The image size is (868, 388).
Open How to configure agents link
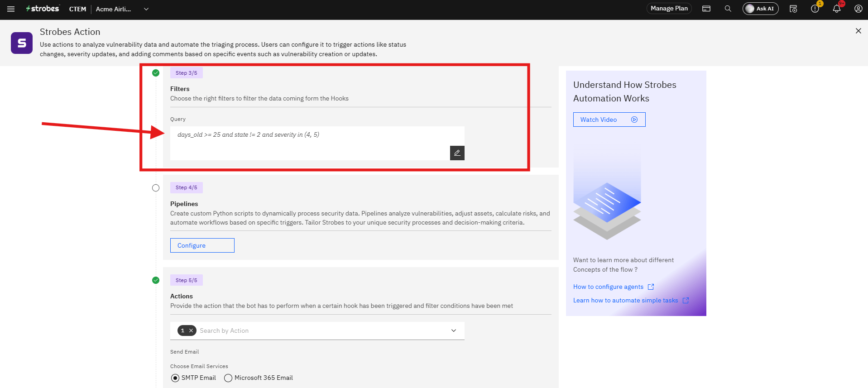tap(614, 287)
